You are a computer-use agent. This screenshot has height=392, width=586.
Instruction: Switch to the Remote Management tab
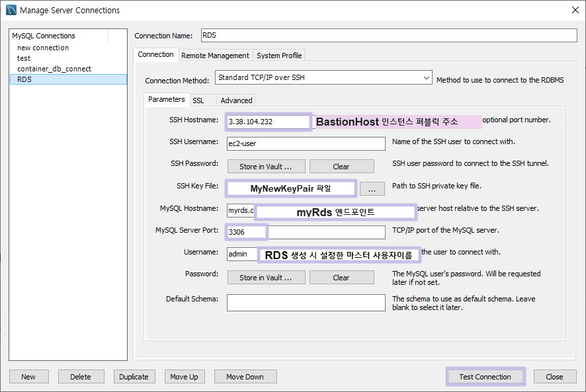coord(215,56)
